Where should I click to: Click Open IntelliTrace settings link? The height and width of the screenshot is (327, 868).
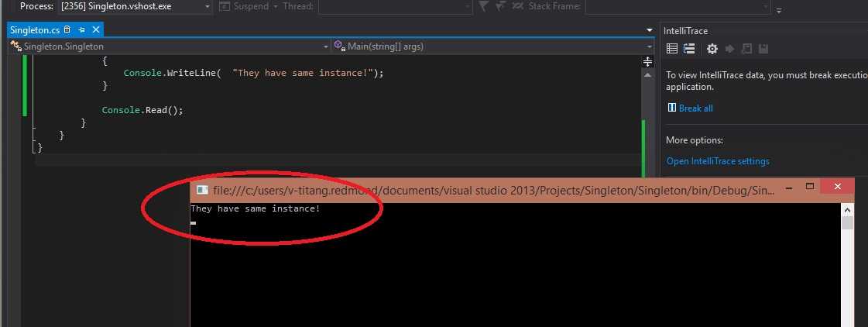click(x=718, y=161)
